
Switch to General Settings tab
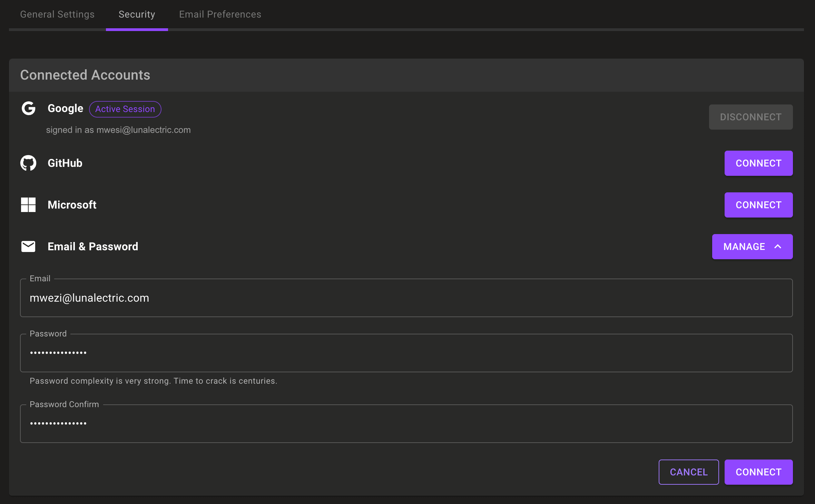(57, 14)
